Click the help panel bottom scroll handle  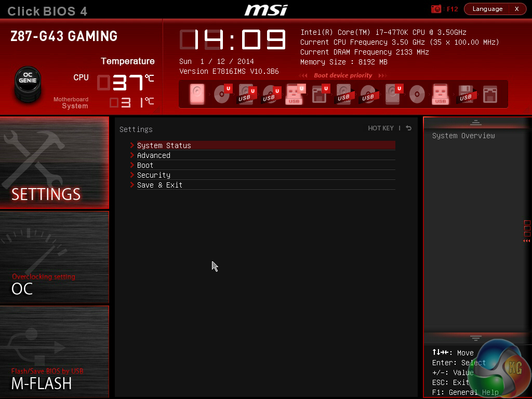[x=476, y=338]
